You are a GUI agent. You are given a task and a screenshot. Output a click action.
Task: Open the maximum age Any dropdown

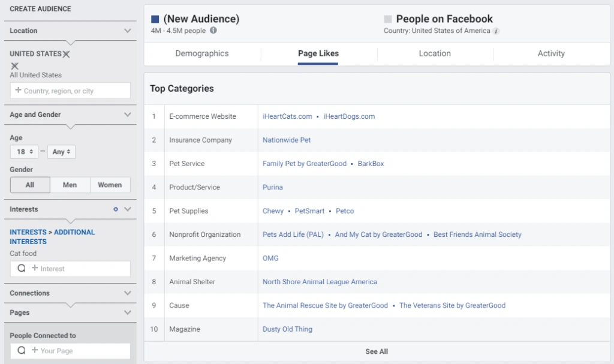click(61, 152)
